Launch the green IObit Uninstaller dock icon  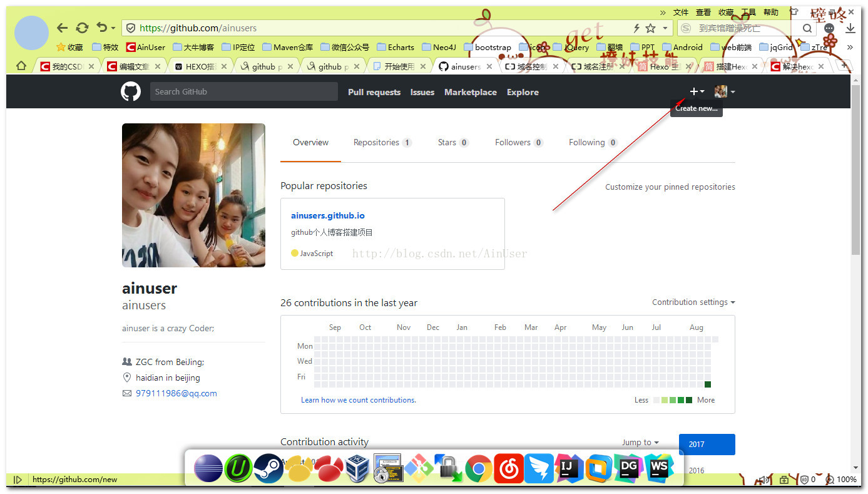coord(238,468)
